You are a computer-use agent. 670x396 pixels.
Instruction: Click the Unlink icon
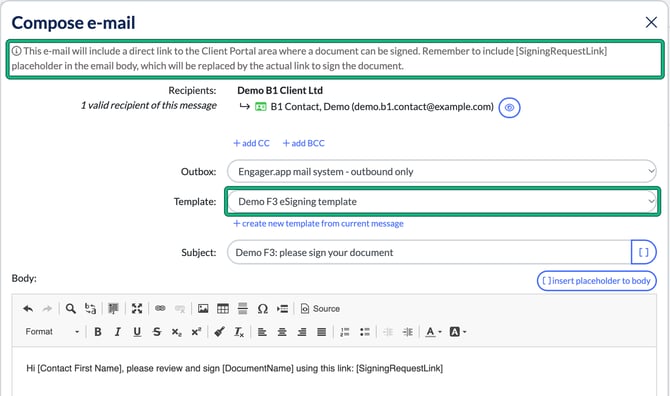click(180, 308)
